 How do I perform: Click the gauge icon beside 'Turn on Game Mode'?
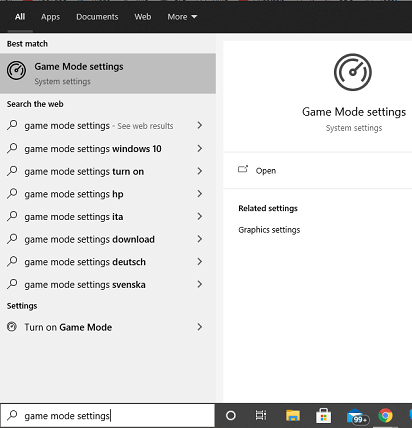pyautogui.click(x=12, y=326)
